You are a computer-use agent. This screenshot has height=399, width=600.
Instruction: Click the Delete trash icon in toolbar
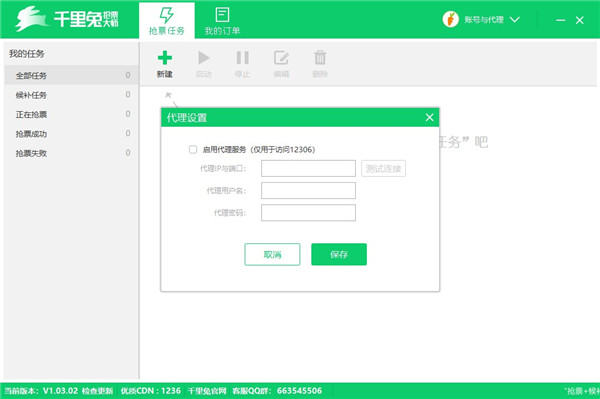click(x=320, y=58)
